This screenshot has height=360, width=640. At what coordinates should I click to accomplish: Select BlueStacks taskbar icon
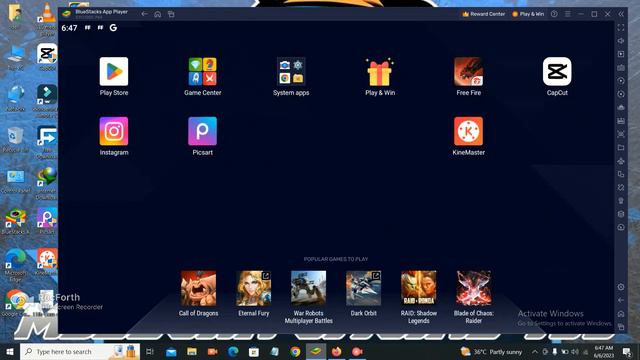coord(316,351)
